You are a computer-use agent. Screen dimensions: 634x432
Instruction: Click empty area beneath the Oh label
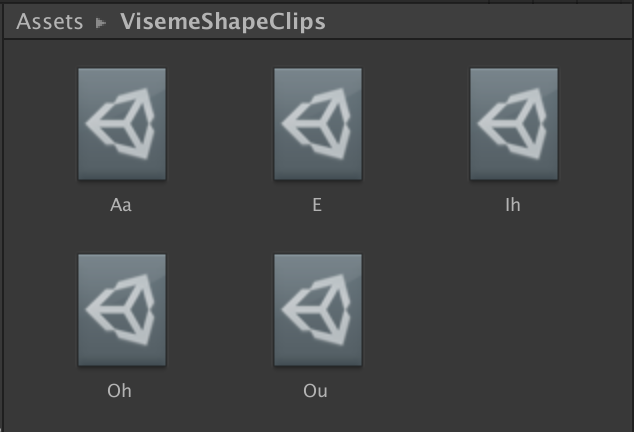(x=120, y=417)
